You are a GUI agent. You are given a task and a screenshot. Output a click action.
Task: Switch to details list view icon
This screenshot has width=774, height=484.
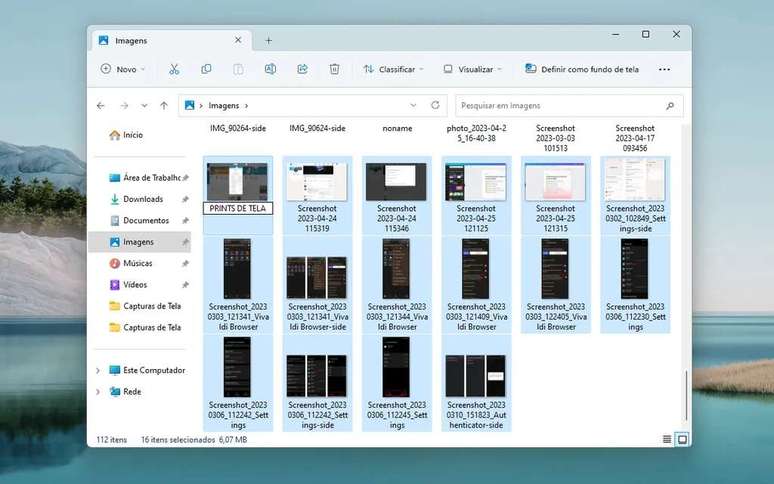click(667, 439)
